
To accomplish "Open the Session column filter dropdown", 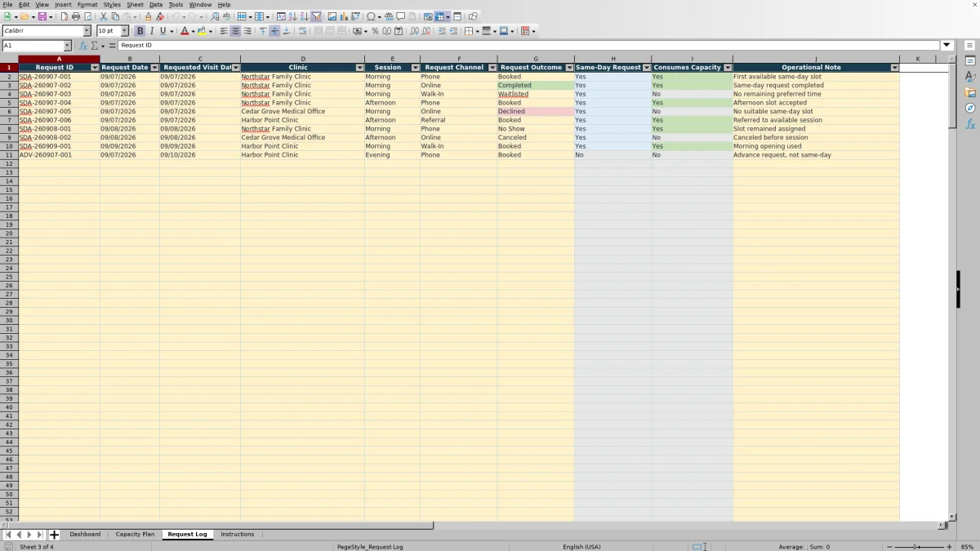I will [415, 68].
